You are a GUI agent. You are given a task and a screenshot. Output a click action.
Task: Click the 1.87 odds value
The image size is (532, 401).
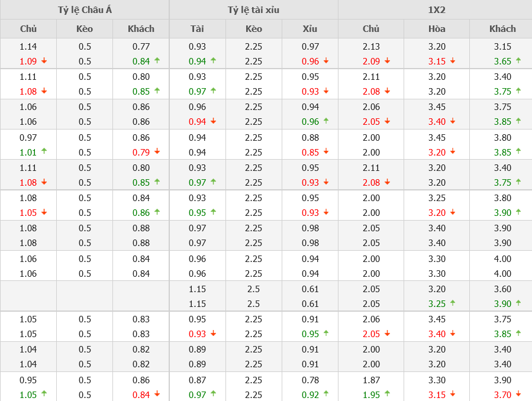(371, 380)
